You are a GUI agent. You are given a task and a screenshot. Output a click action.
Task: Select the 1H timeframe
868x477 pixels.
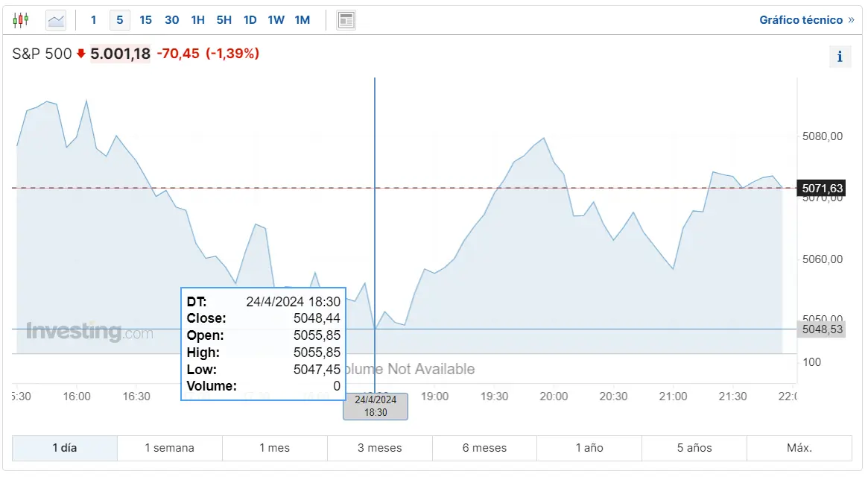point(197,20)
